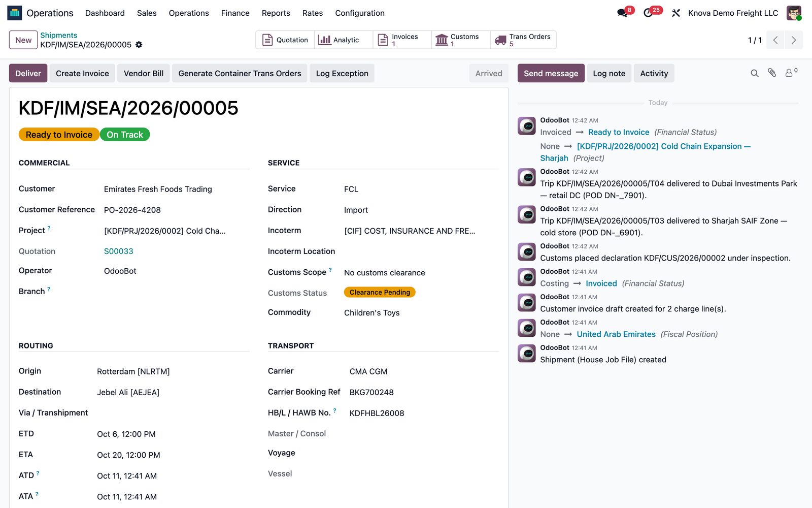This screenshot has height=508, width=812.
Task: Click the help mark beside ATA
Action: click(37, 494)
